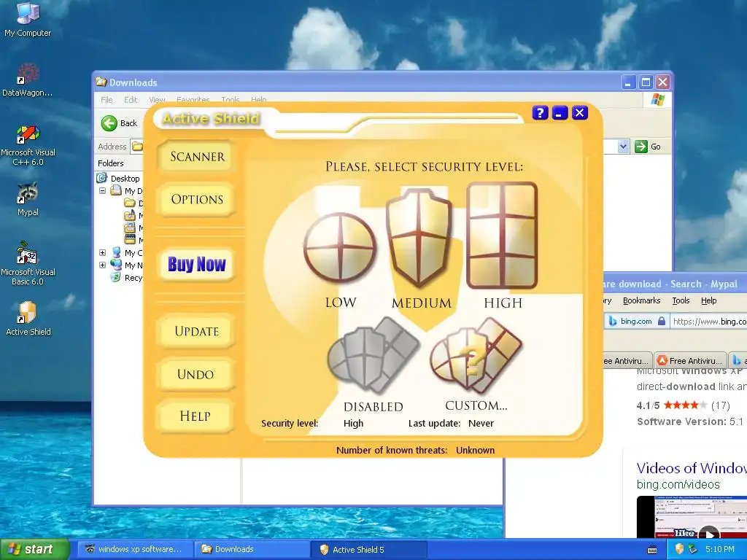
Task: Open the Mypal browser desktop icon
Action: click(x=28, y=199)
